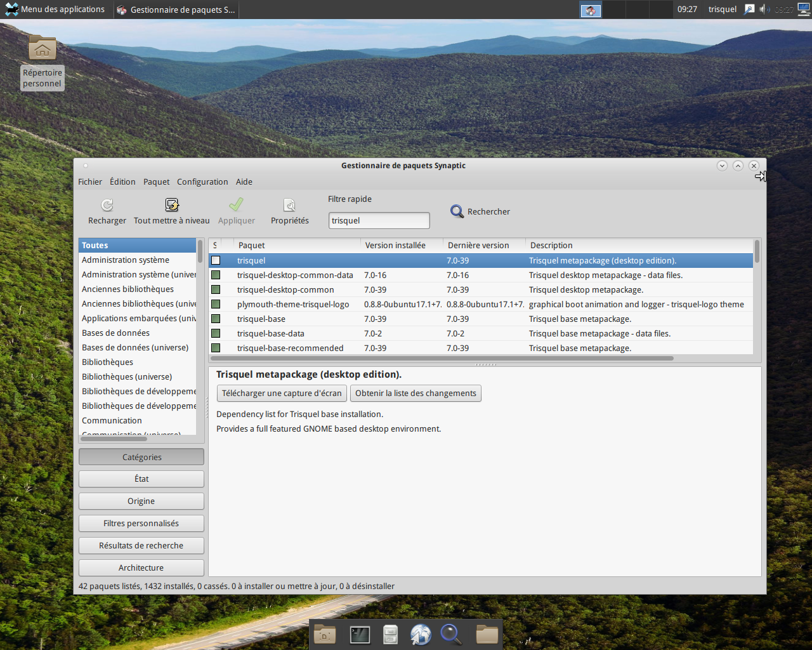This screenshot has height=650, width=812.
Task: Toggle status box of trisquel-base-data
Action: 216,333
